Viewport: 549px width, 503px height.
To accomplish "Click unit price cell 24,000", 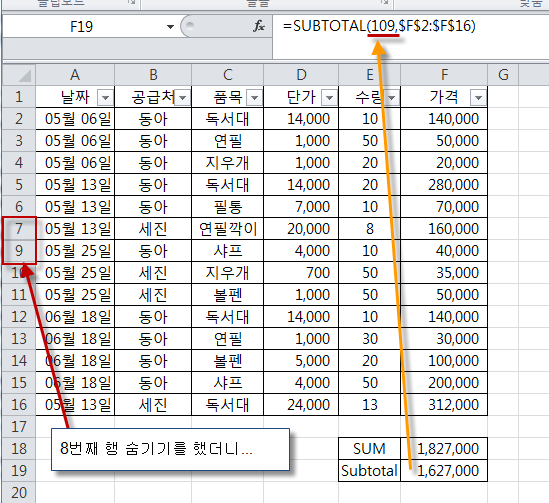I will [x=301, y=405].
